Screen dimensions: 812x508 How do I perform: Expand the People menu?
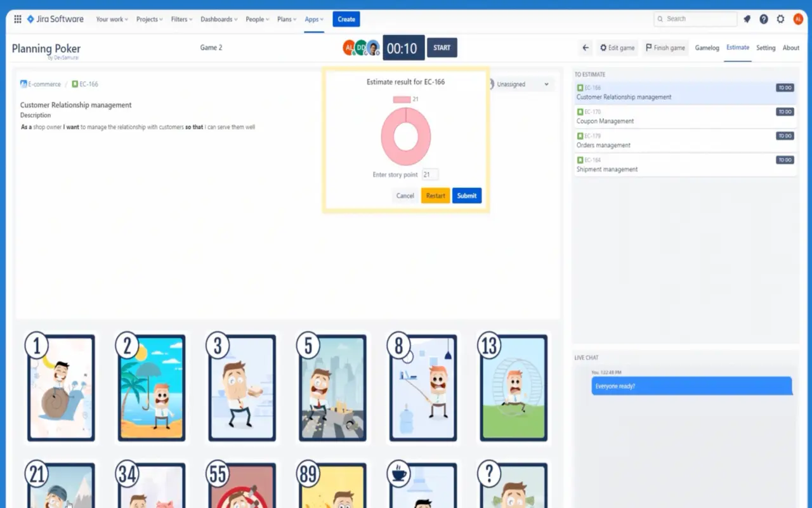[258, 19]
